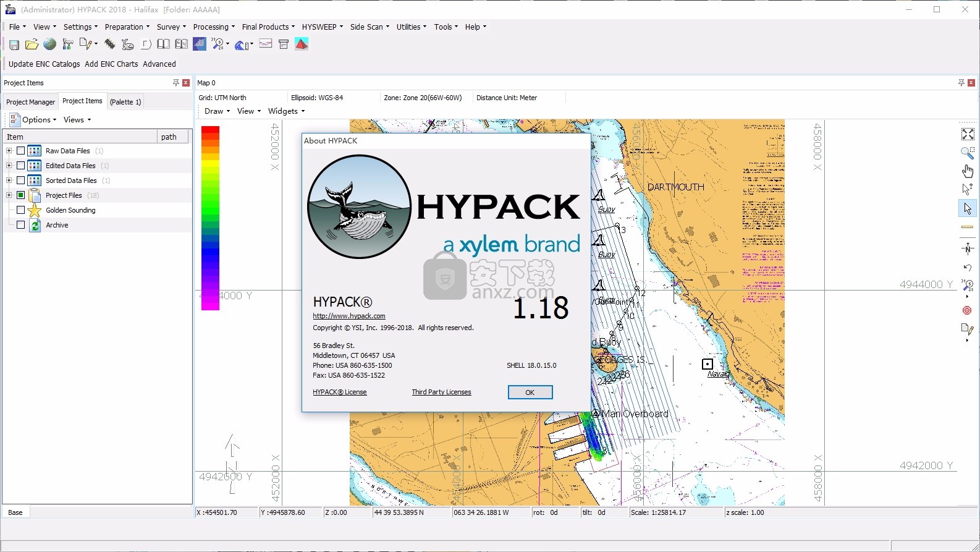Viewport: 980px width, 552px height.
Task: Switch to the (Palette 1) tab
Action: 125,102
